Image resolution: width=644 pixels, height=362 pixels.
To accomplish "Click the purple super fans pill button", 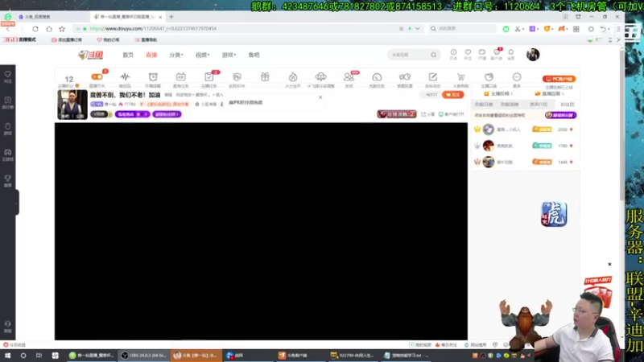I will coord(167,114).
